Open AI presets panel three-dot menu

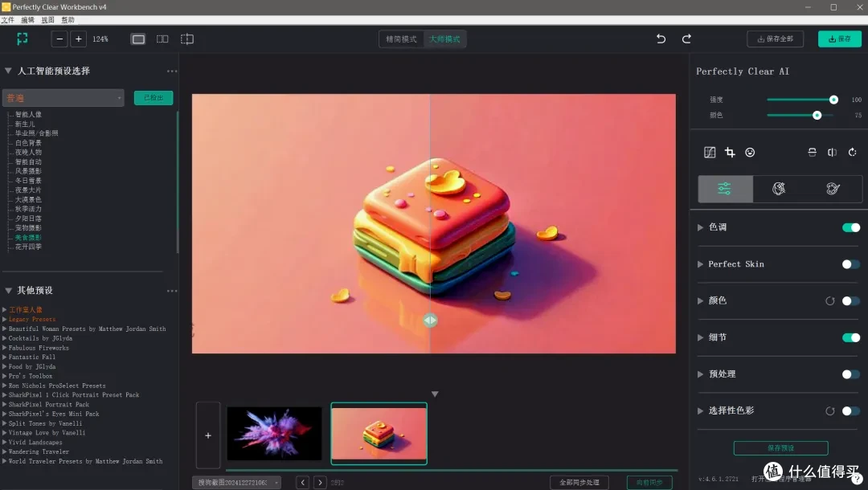click(x=172, y=71)
